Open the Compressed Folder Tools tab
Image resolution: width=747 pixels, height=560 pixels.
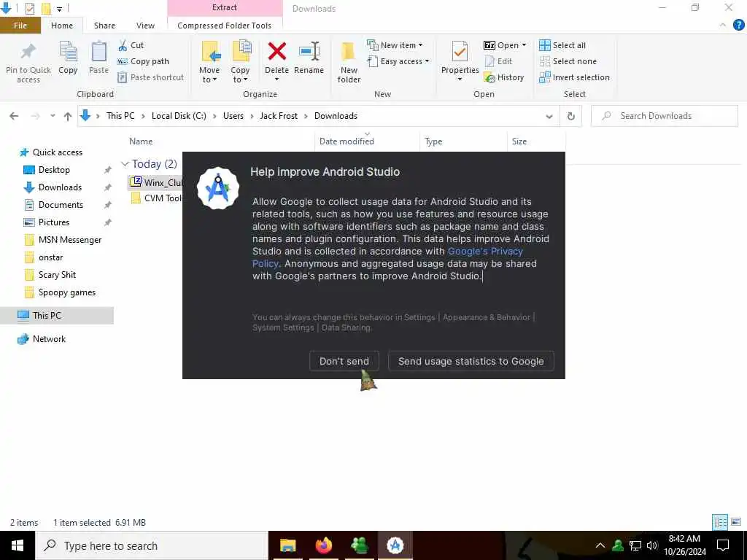point(225,26)
